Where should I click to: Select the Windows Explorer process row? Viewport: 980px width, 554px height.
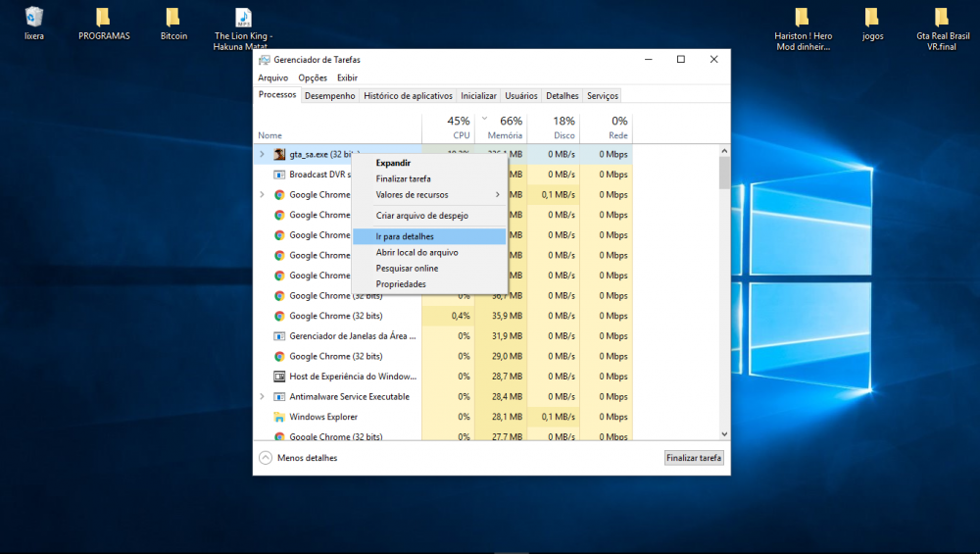443,417
